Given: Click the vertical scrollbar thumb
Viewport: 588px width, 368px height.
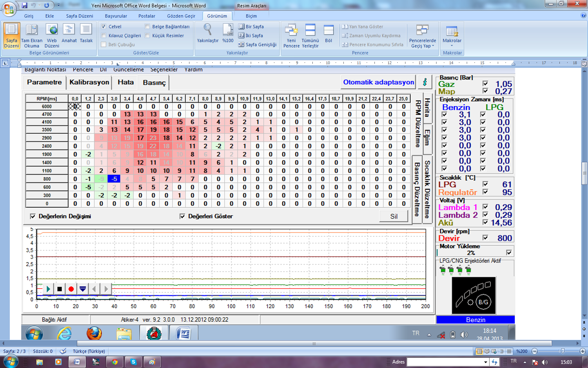Looking at the screenshot, I should [x=584, y=173].
